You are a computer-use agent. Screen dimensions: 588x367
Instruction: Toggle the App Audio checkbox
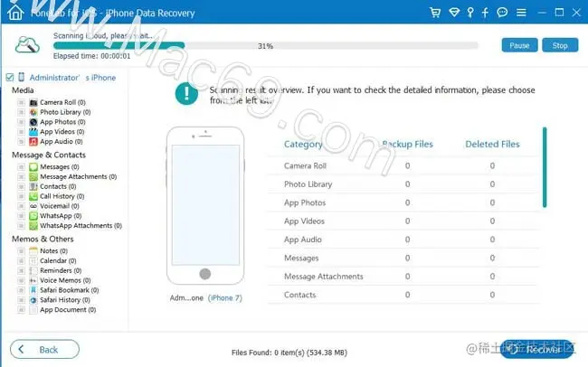(x=21, y=141)
